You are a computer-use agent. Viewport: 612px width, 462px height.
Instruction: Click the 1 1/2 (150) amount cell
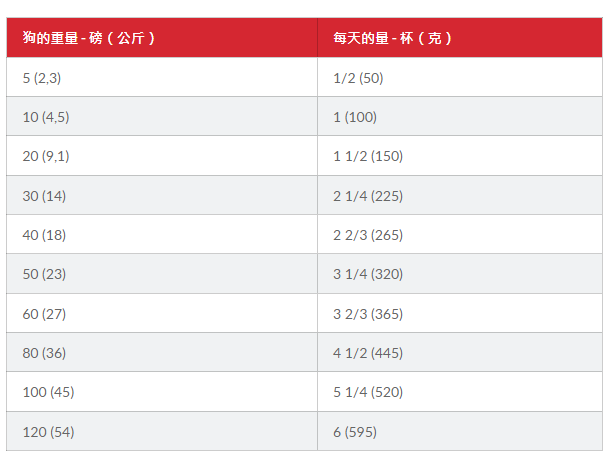[367, 156]
